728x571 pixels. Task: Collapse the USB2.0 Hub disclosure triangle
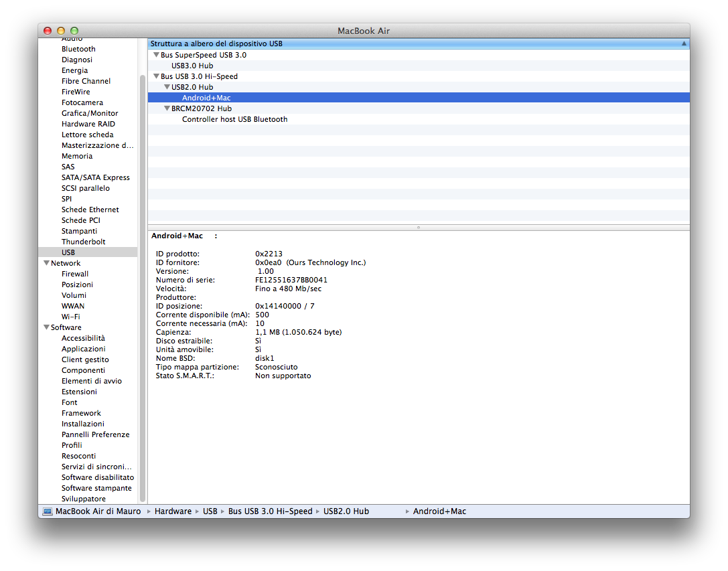(x=167, y=87)
